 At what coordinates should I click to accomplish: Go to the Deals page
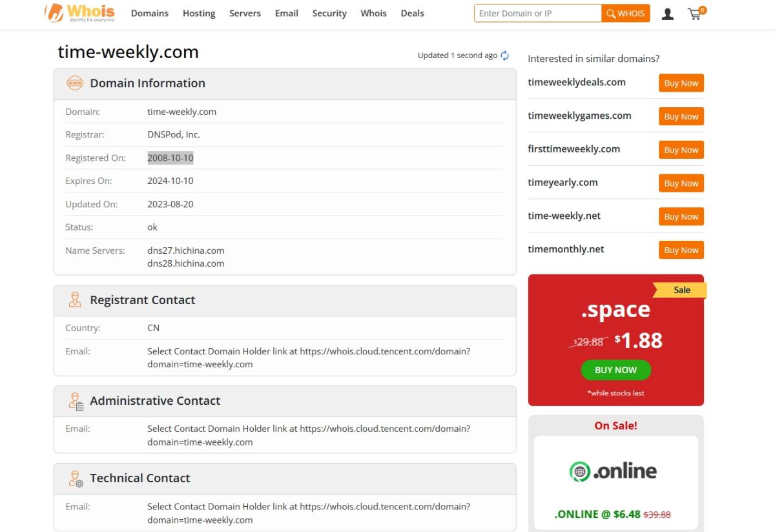click(412, 14)
